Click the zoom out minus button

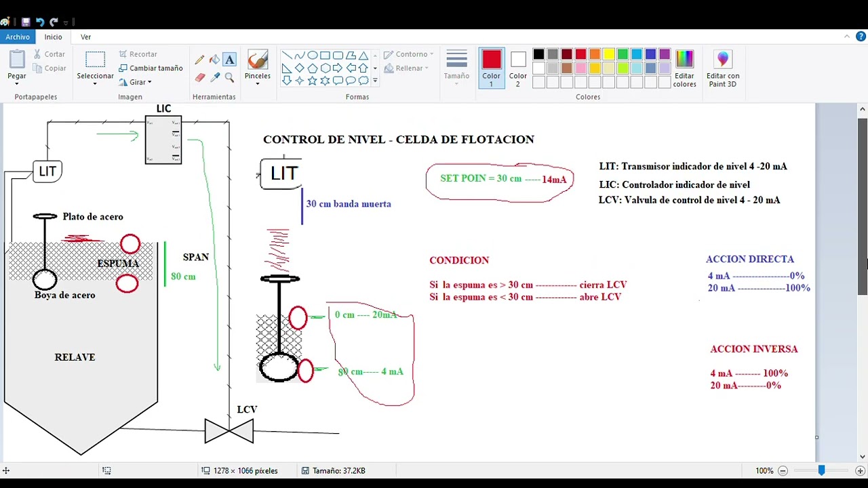click(783, 470)
